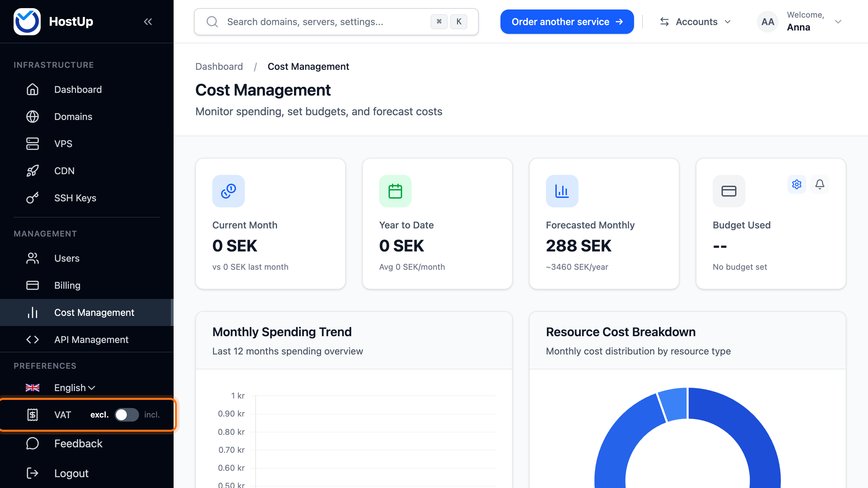Collapse the sidebar with double-chevron icon

coord(148,22)
